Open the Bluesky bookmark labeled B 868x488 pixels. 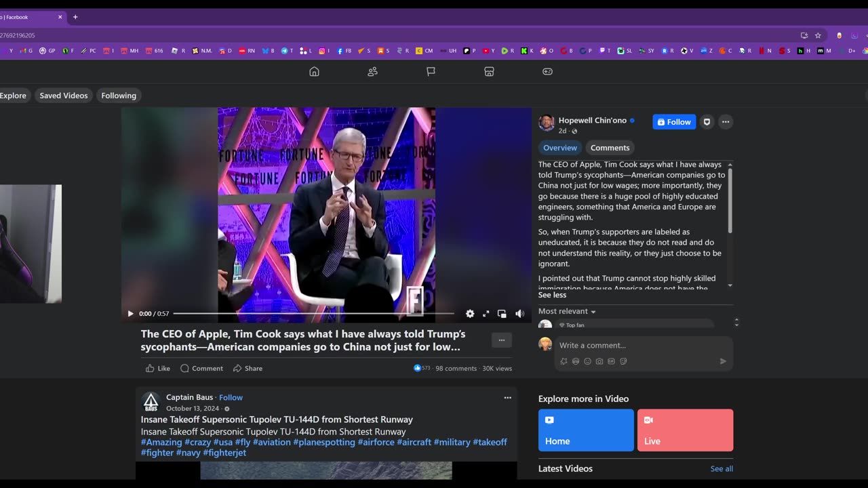tap(268, 51)
